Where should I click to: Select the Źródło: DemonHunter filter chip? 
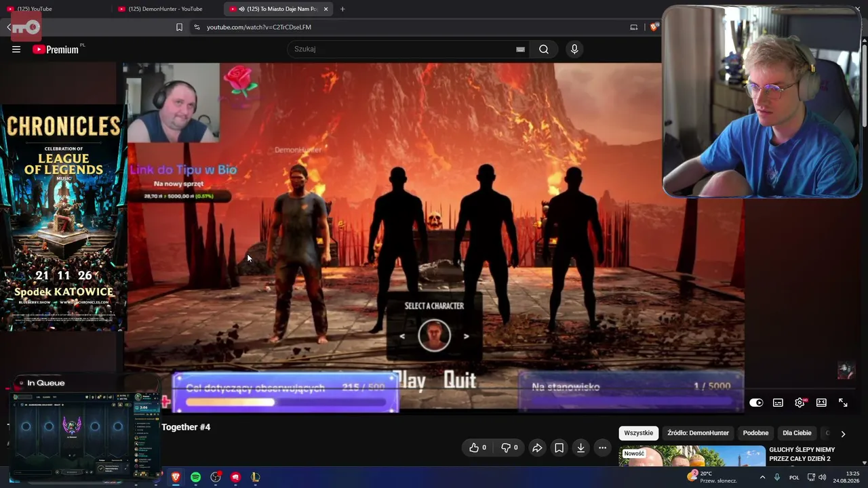click(x=698, y=433)
